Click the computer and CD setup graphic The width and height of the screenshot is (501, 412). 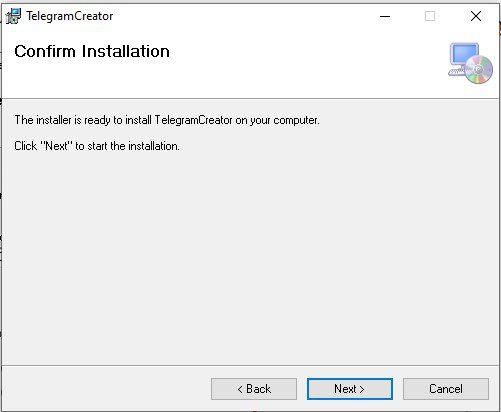(470, 63)
